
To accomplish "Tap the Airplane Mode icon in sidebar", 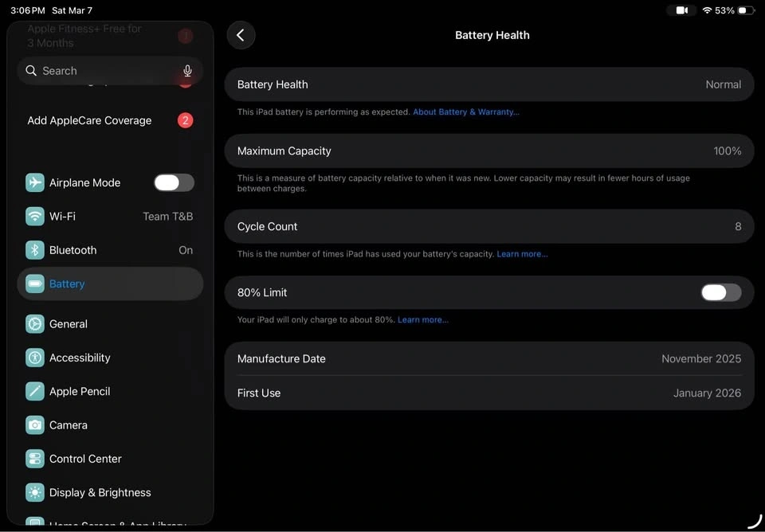I will coord(35,182).
